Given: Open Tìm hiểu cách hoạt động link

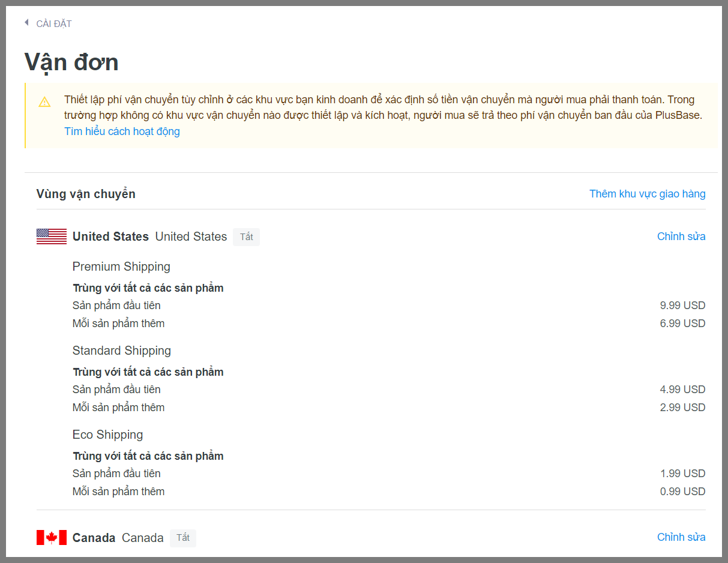Looking at the screenshot, I should 122,131.
